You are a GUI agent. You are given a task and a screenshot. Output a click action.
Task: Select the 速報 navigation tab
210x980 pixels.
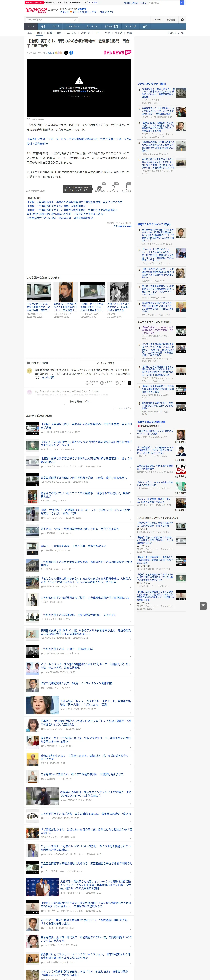(x=43, y=27)
